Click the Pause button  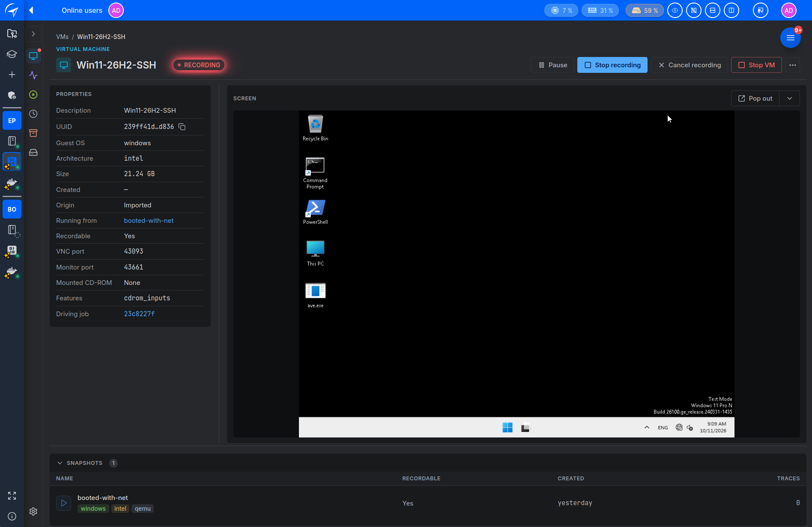[x=553, y=65]
